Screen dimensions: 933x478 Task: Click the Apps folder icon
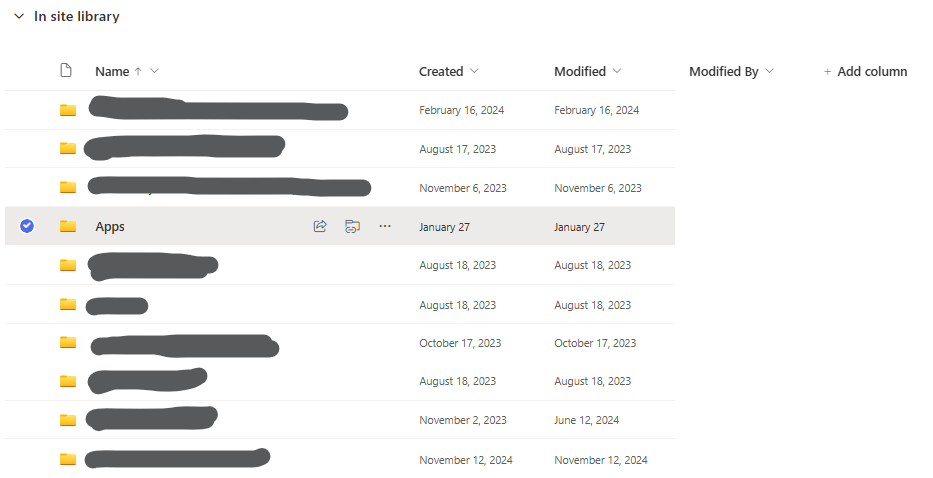pyautogui.click(x=68, y=227)
